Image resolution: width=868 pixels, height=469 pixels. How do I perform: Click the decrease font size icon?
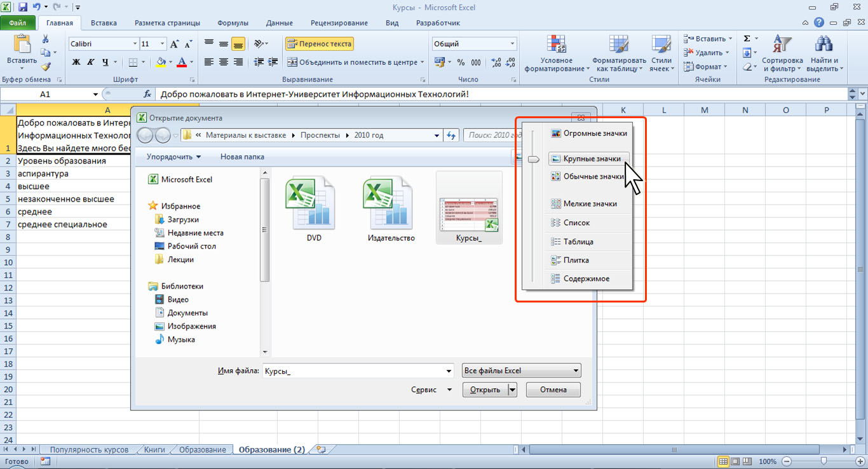pyautogui.click(x=188, y=44)
